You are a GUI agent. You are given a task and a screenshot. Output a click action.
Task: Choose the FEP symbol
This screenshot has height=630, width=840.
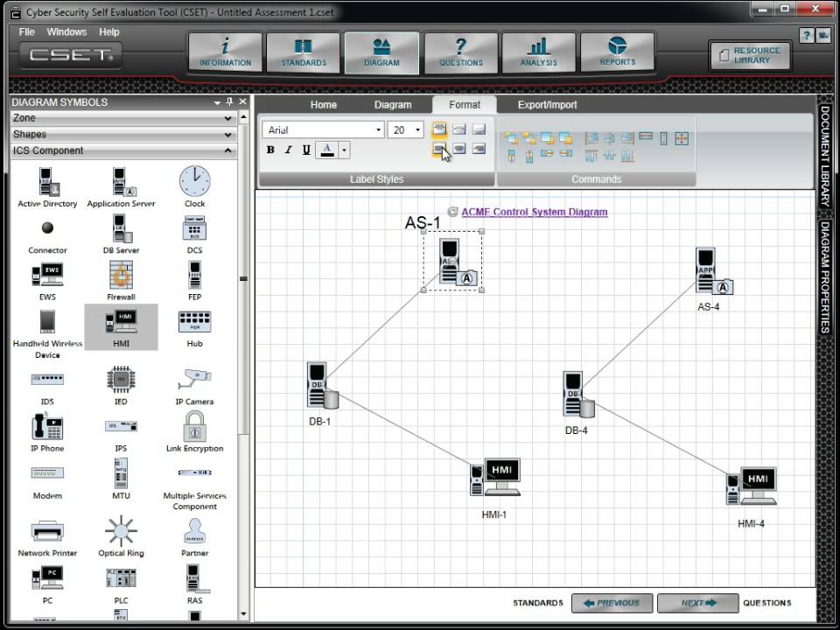click(194, 281)
